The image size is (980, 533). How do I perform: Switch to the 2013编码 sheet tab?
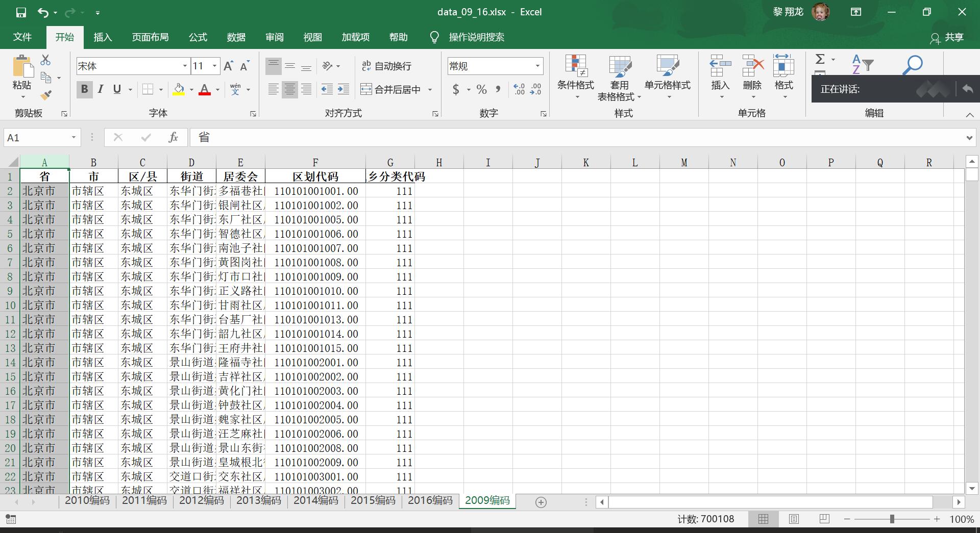point(258,500)
